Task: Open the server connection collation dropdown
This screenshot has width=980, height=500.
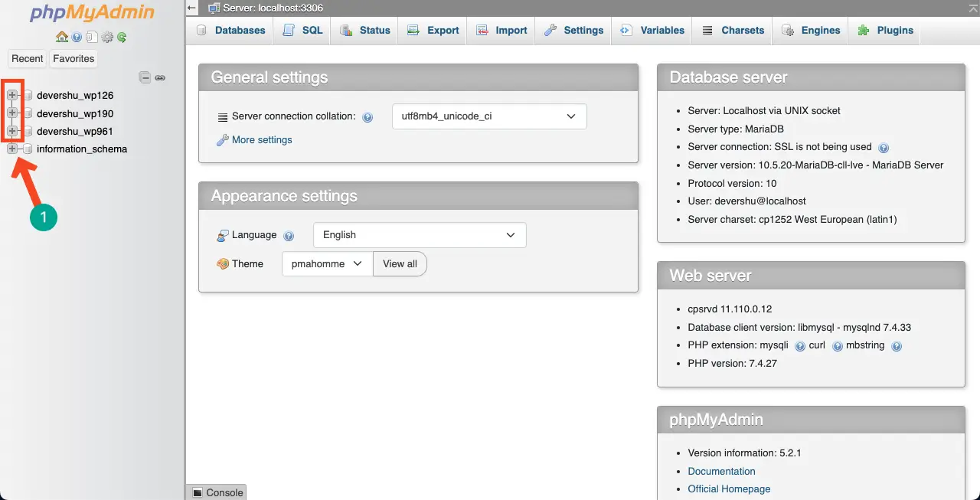Action: click(489, 116)
